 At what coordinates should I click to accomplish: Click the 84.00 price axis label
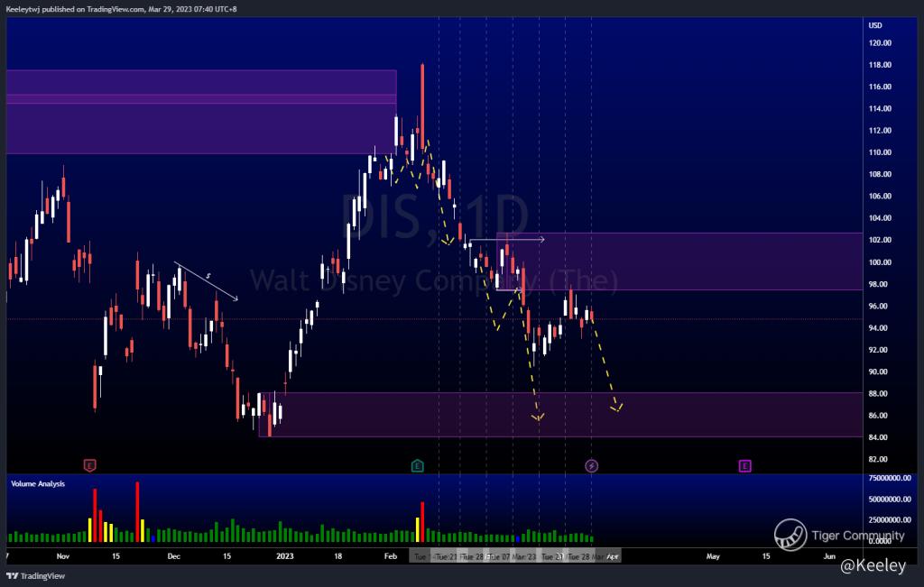point(878,436)
